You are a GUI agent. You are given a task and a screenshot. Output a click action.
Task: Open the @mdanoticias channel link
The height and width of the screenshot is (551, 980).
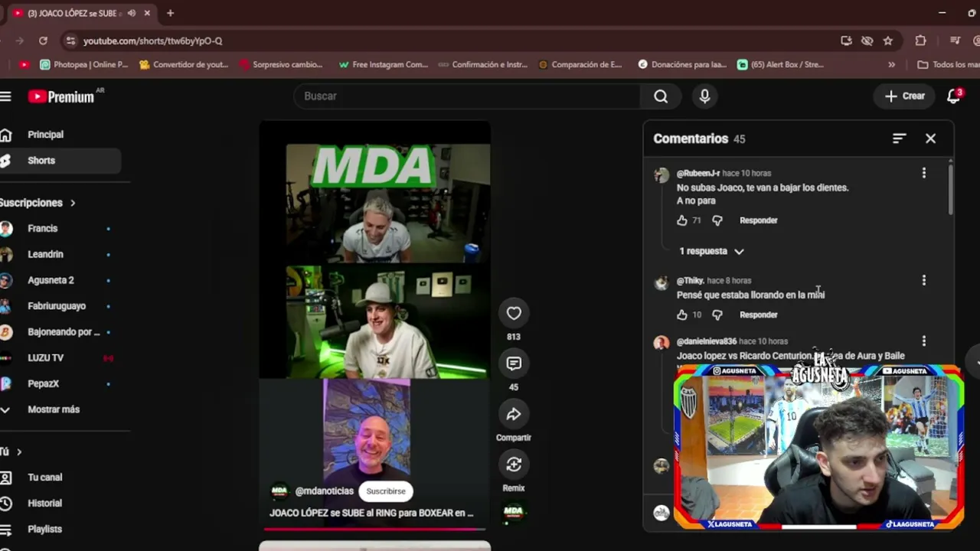[325, 491]
